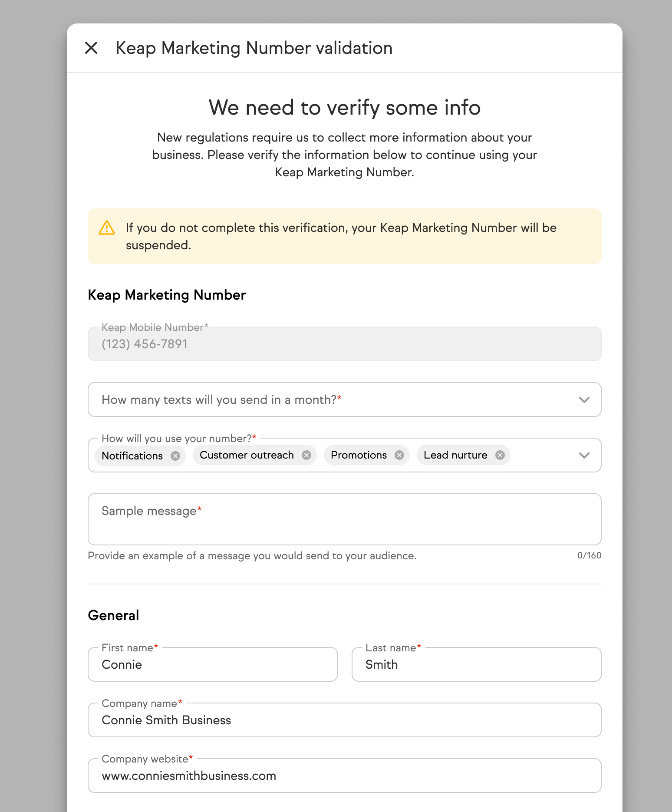Edit the Company website field

(x=345, y=776)
